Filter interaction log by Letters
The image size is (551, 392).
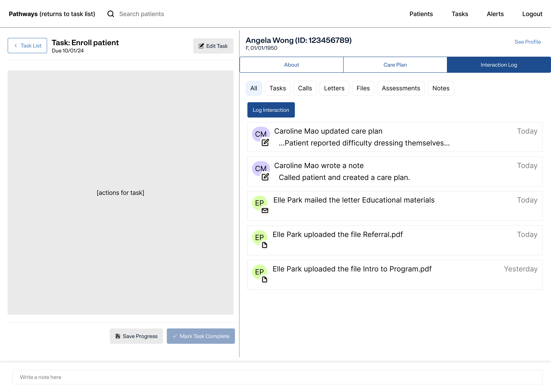pyautogui.click(x=334, y=88)
